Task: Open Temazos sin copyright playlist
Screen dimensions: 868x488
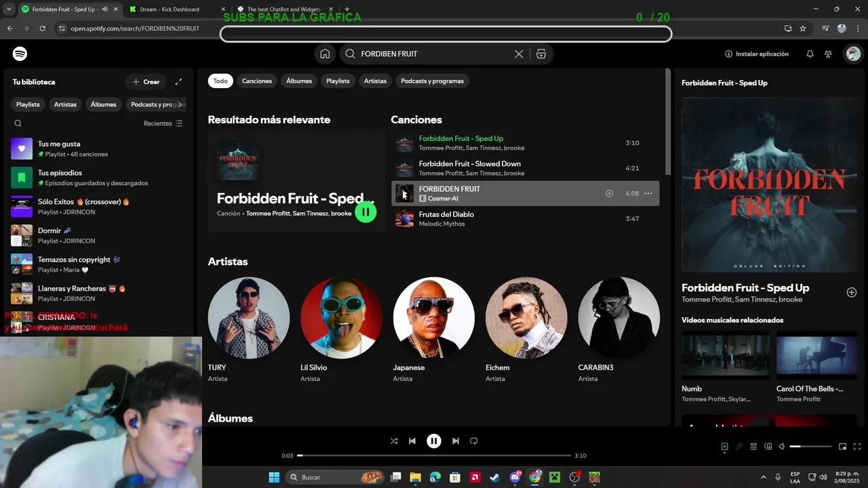Action: pos(98,264)
